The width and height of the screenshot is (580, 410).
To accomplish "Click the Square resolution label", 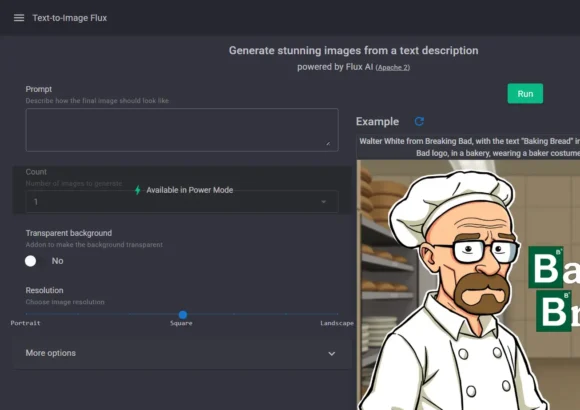I will click(181, 323).
